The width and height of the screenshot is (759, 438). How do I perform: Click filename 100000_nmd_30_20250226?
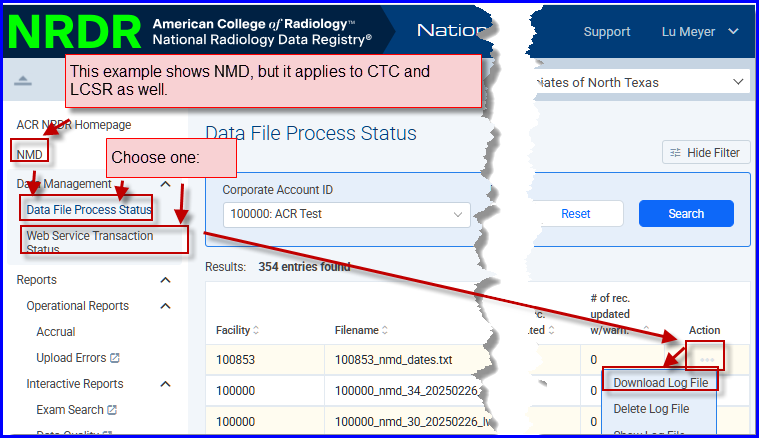411,422
